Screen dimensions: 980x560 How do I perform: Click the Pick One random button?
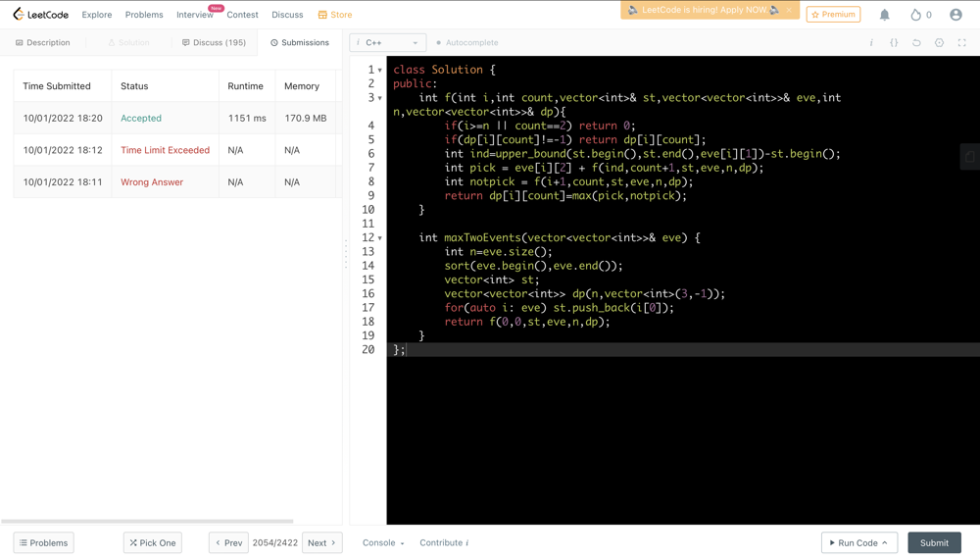tap(153, 542)
